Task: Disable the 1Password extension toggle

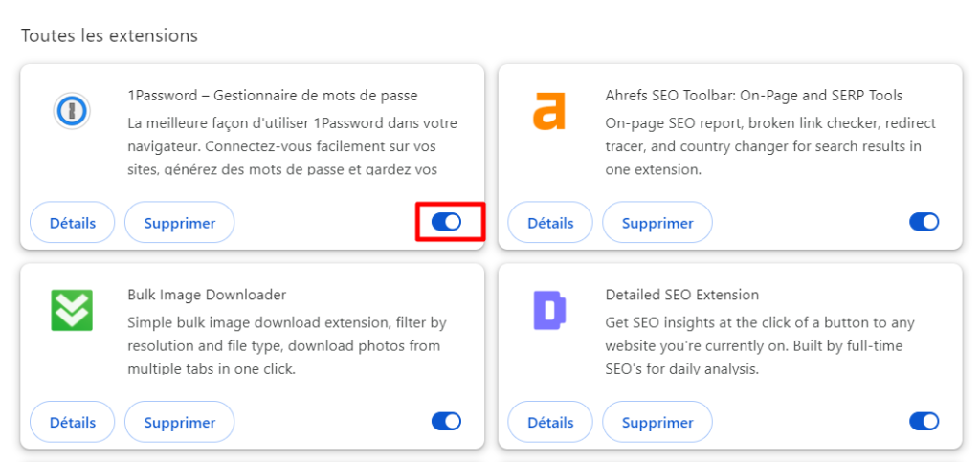Action: point(446,223)
